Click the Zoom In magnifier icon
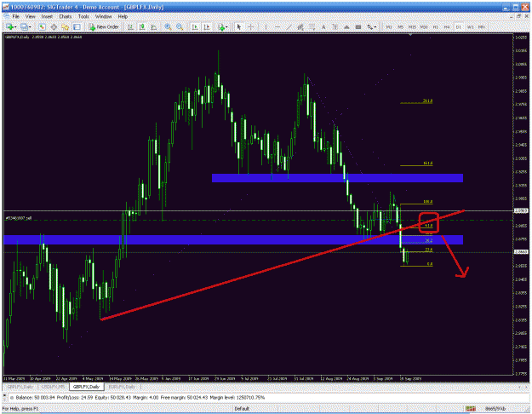Screen dimensions: 532x414 click(x=168, y=27)
